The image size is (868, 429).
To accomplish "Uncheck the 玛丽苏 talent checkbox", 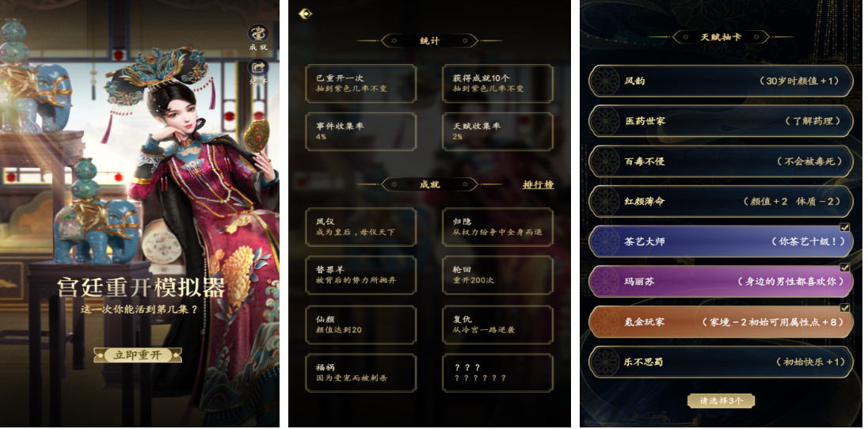I will [x=845, y=268].
